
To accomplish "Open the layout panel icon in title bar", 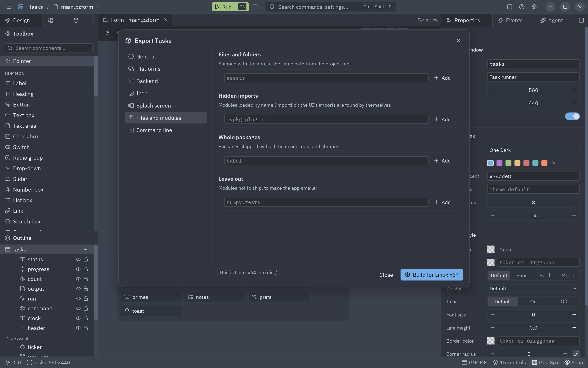I will (x=510, y=7).
